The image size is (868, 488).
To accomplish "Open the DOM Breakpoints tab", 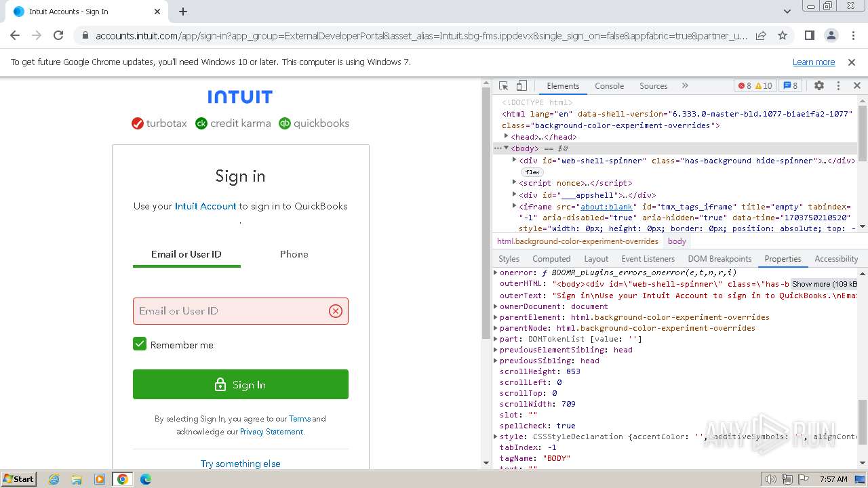I will tap(719, 259).
